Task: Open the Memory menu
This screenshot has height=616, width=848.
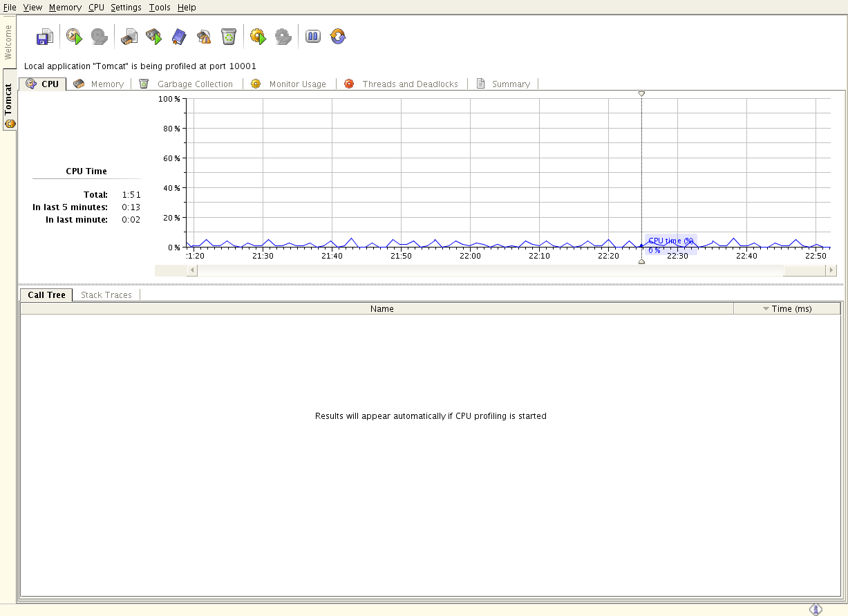Action: 65,8
